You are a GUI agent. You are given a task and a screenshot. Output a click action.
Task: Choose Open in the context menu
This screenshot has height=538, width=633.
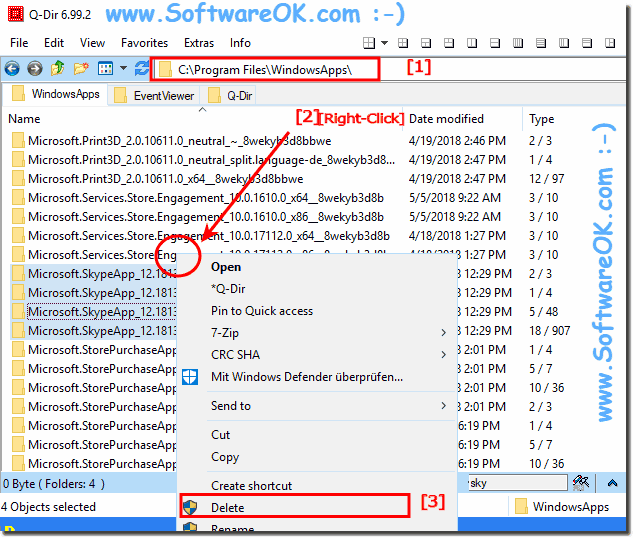(x=226, y=267)
